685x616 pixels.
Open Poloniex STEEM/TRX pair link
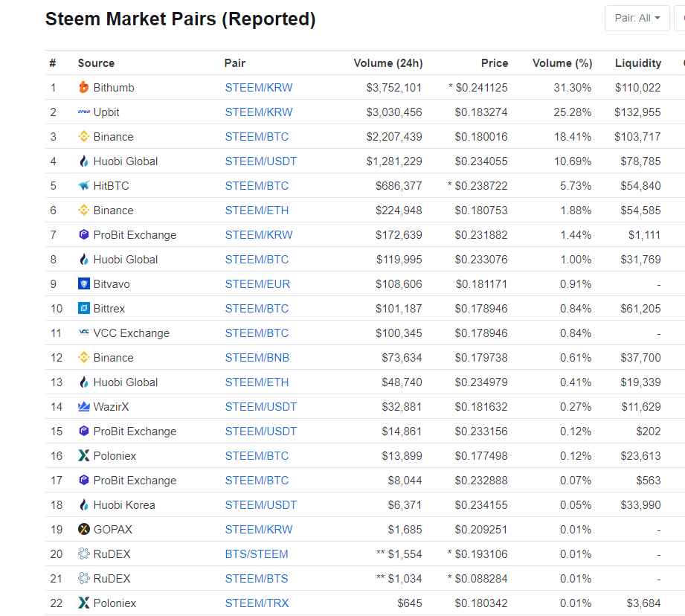tap(257, 603)
